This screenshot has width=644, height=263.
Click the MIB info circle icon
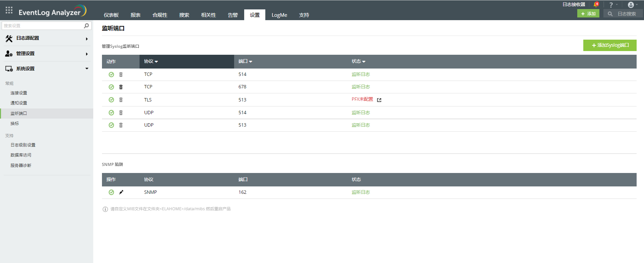(105, 209)
